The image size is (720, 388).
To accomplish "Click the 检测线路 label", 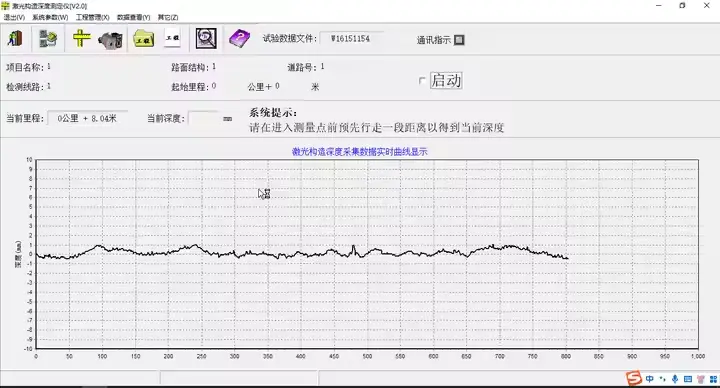I will pos(25,87).
